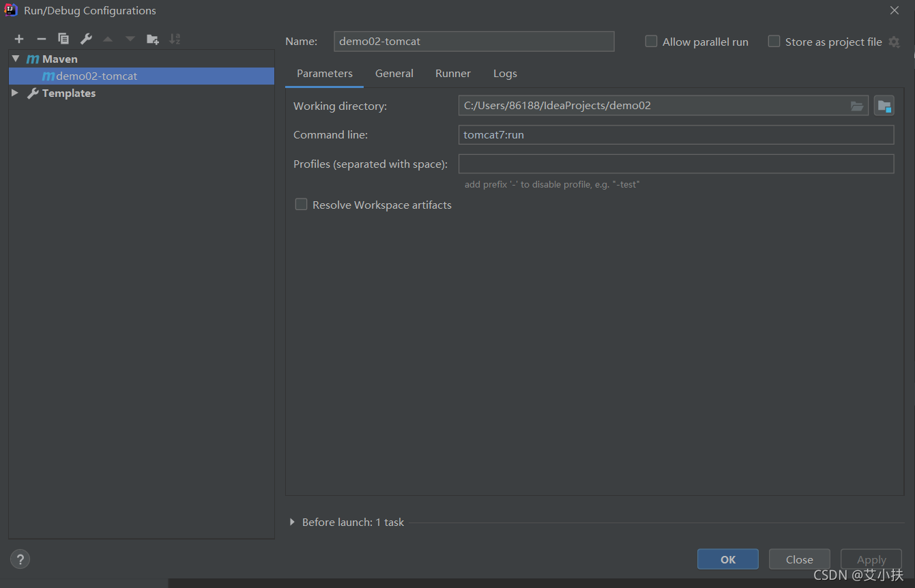
Task: Move configuration up with the arrow icon
Action: tap(108, 39)
